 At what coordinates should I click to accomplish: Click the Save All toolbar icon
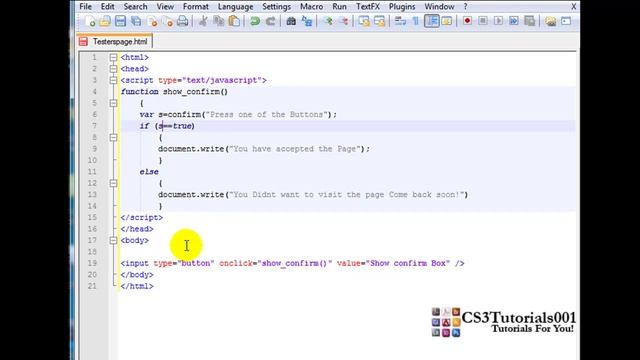[136, 21]
